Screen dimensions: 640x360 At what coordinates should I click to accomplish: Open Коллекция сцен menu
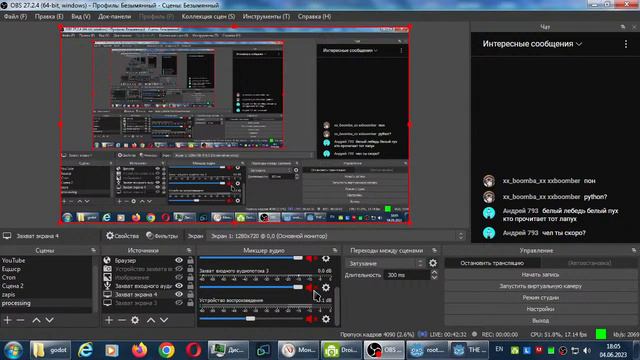point(208,17)
